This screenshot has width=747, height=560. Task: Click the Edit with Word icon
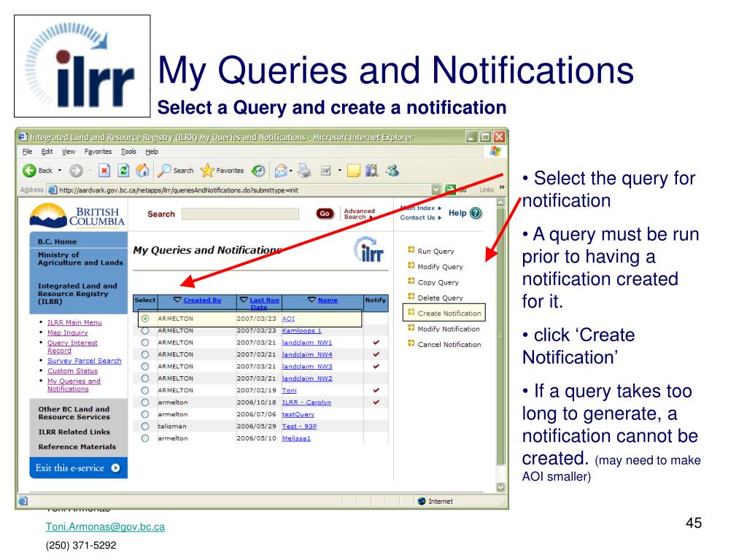(x=326, y=171)
